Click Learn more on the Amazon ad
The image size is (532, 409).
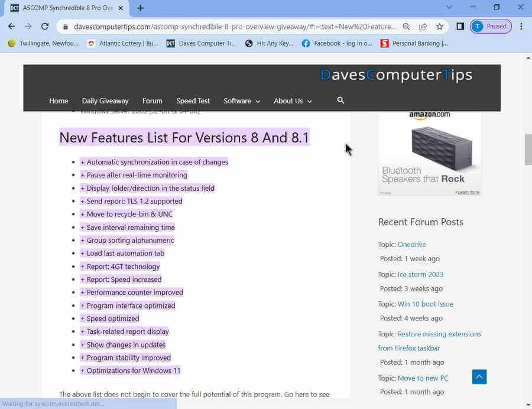point(468,192)
